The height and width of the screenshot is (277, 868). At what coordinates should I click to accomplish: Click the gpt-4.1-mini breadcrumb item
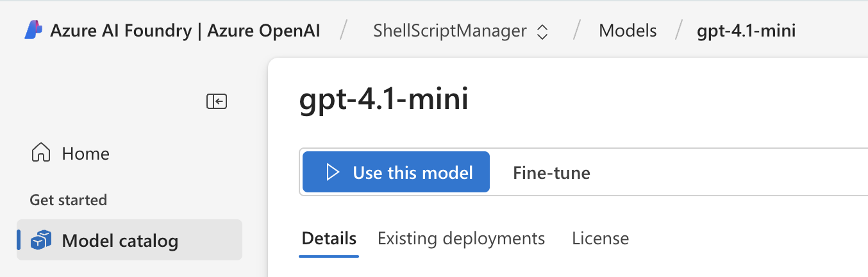(746, 31)
